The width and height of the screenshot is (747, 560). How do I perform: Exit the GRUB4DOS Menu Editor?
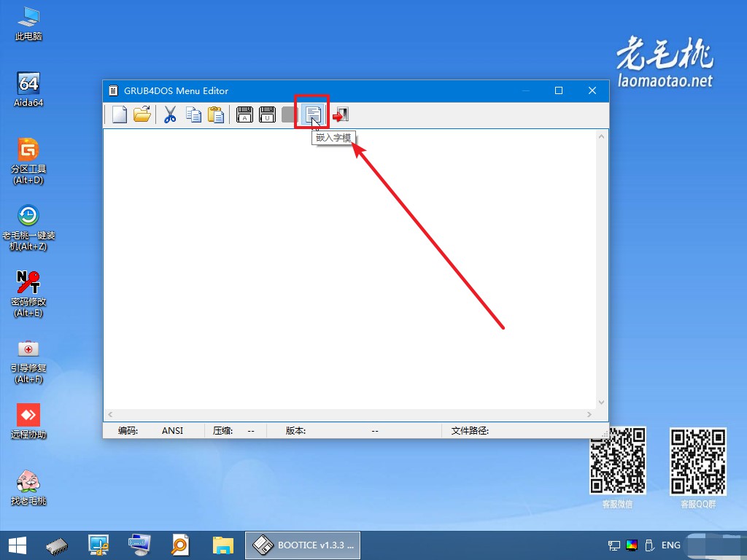341,114
